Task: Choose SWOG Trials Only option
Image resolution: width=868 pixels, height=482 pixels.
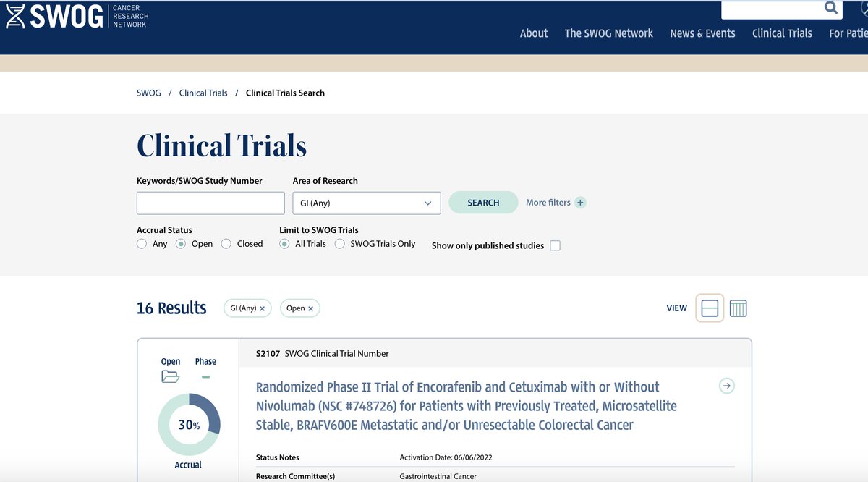Action: [x=339, y=244]
